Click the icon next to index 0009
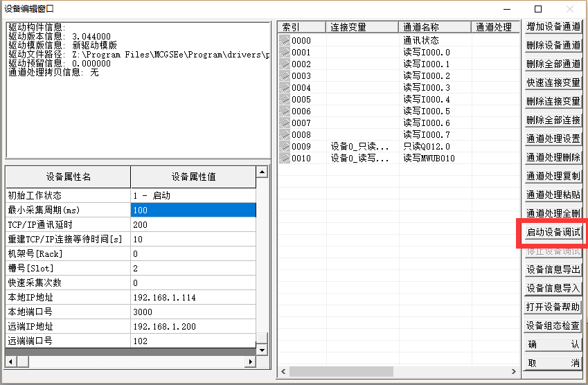 tap(285, 147)
